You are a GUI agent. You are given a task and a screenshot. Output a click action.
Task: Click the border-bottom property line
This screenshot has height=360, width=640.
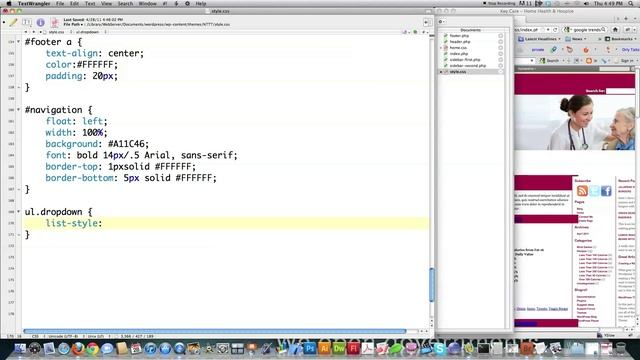click(x=131, y=178)
